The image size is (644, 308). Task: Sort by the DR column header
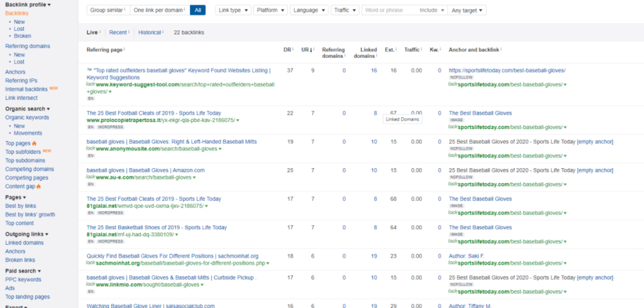tap(287, 50)
